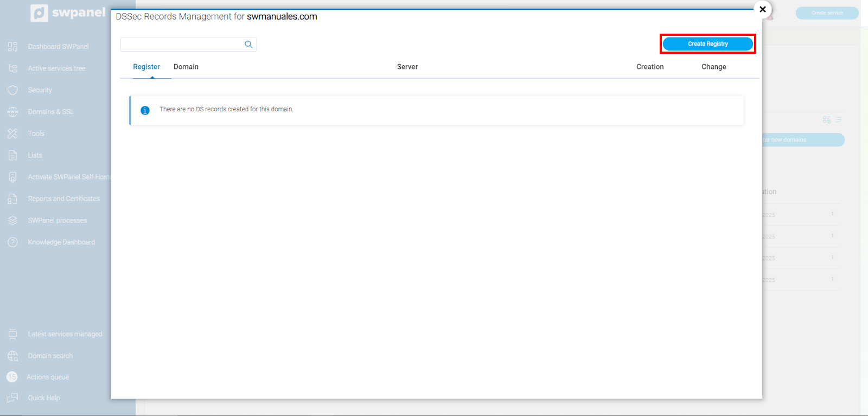Switch to grid view icon in background
The height and width of the screenshot is (416, 868).
(x=827, y=119)
